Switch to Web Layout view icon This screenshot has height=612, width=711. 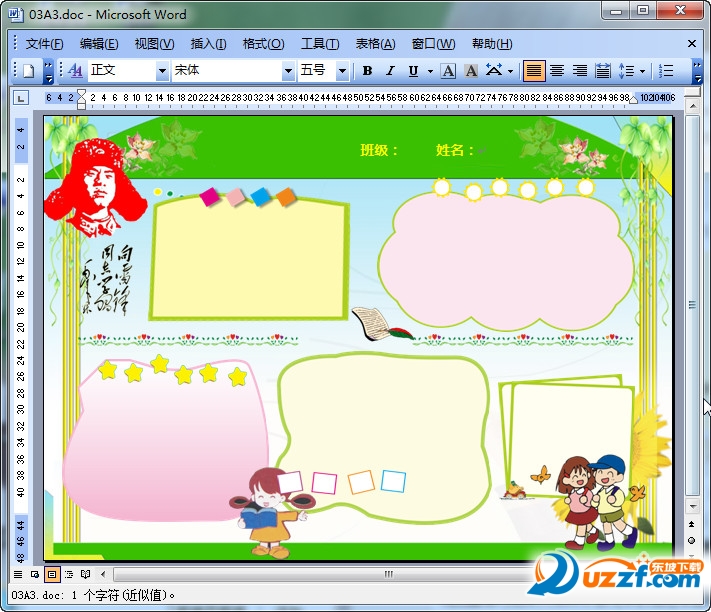point(34,575)
